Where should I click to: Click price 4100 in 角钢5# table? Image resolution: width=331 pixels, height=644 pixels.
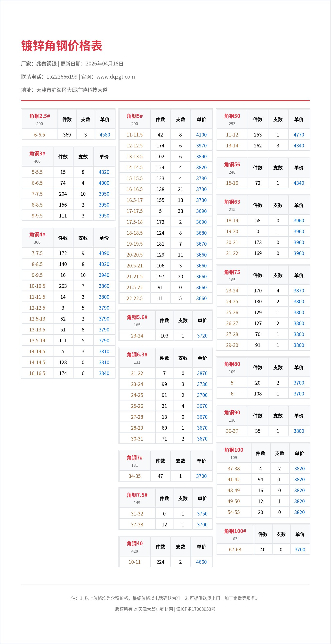tap(202, 135)
